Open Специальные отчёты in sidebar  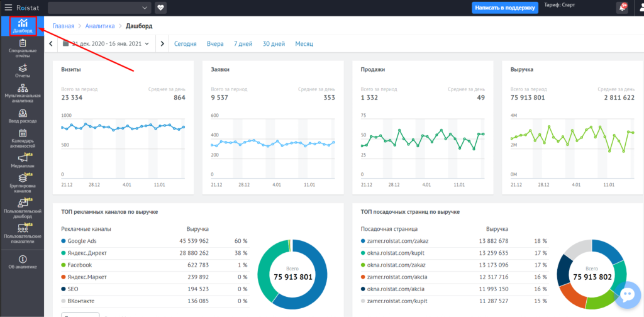coord(22,48)
